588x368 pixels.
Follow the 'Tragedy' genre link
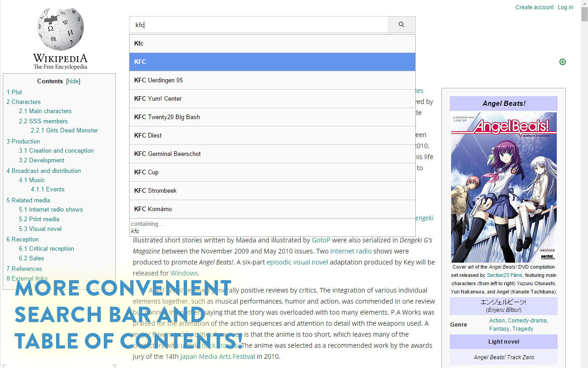click(523, 328)
